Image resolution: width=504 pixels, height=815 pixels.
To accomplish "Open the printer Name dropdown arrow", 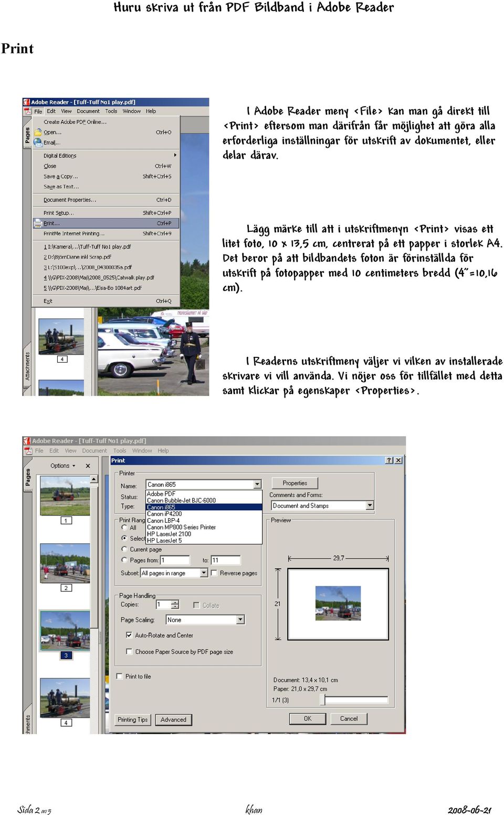I will click(x=257, y=484).
